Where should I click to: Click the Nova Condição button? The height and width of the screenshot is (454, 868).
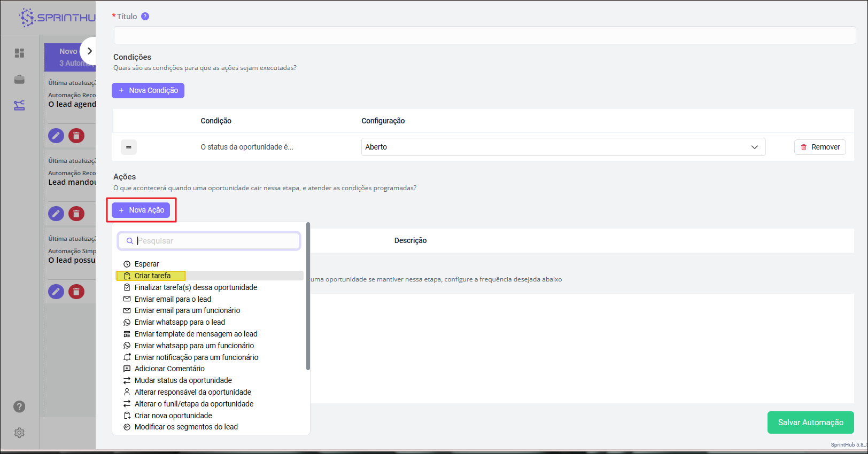148,90
